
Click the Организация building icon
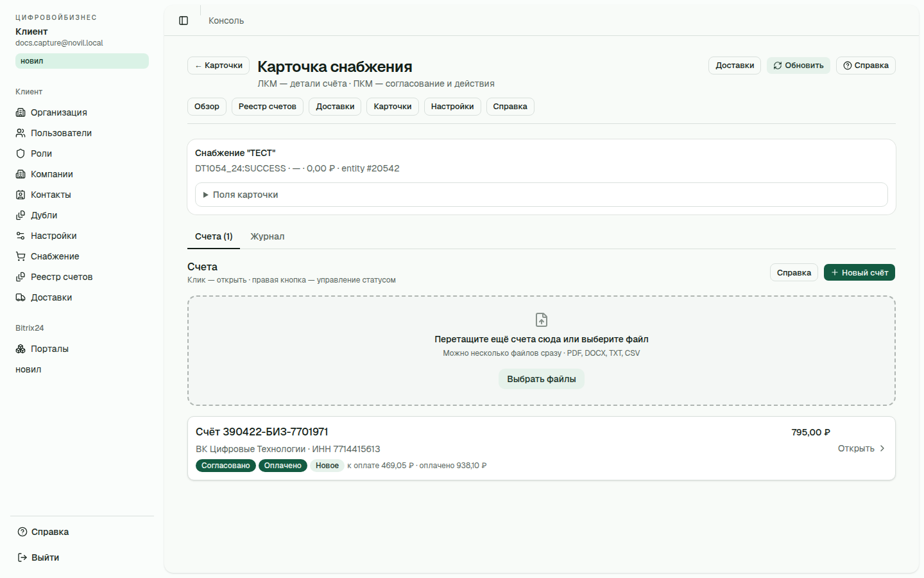(21, 112)
